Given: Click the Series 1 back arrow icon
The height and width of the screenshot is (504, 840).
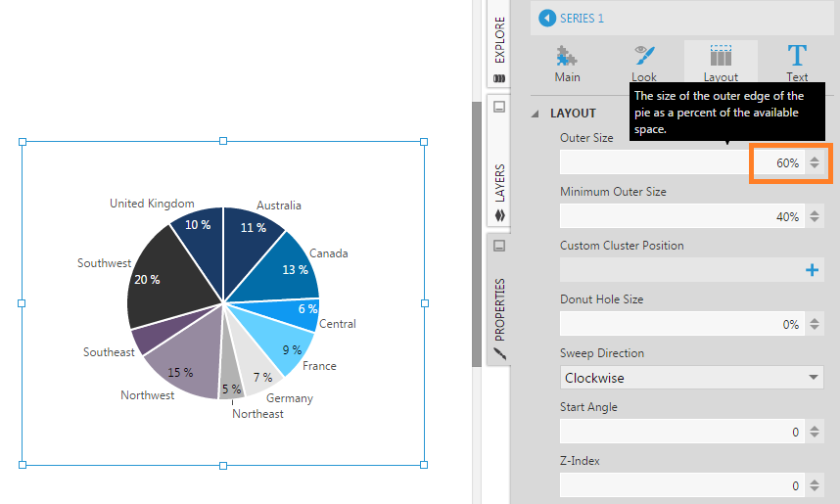Looking at the screenshot, I should click(x=546, y=18).
